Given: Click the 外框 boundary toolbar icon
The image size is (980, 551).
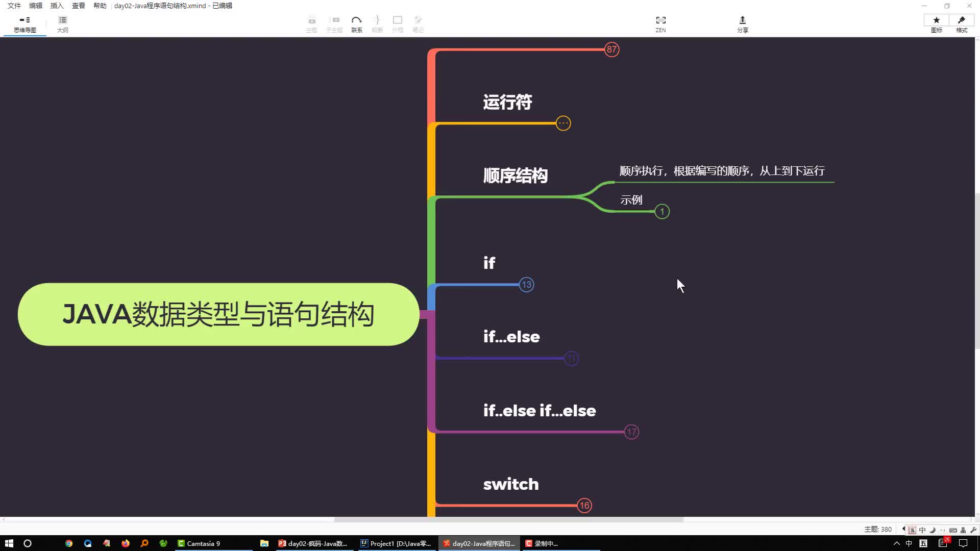Looking at the screenshot, I should (x=397, y=24).
